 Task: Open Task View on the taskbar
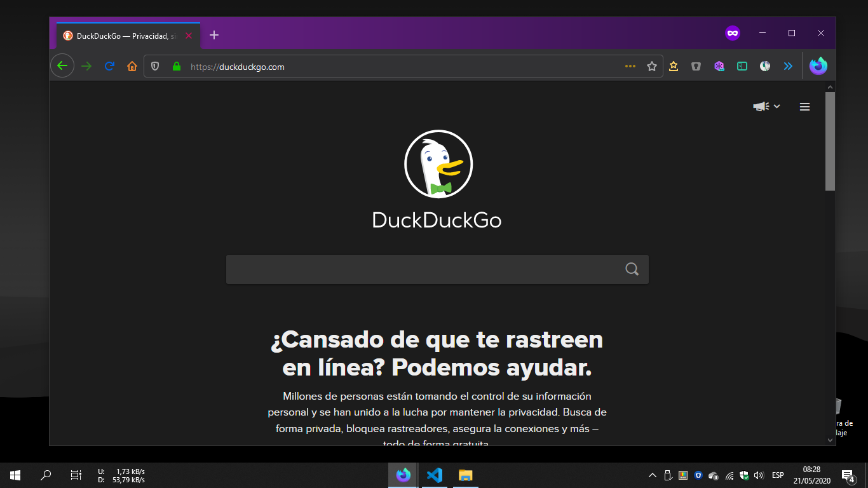[x=76, y=475]
